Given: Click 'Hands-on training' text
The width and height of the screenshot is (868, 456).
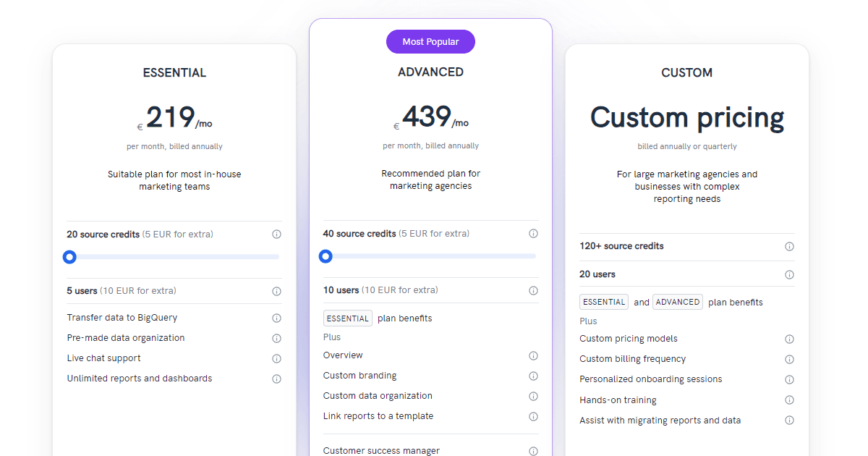Looking at the screenshot, I should (618, 400).
